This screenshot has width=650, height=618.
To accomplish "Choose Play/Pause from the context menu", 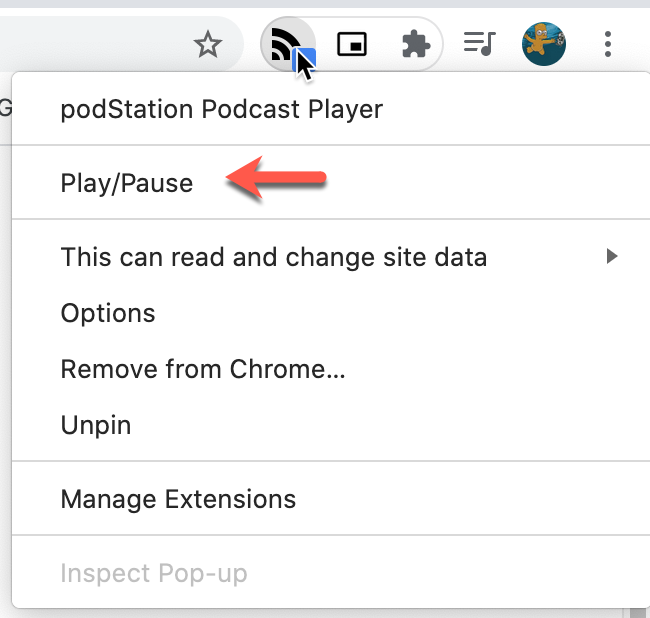I will coord(331,183).
